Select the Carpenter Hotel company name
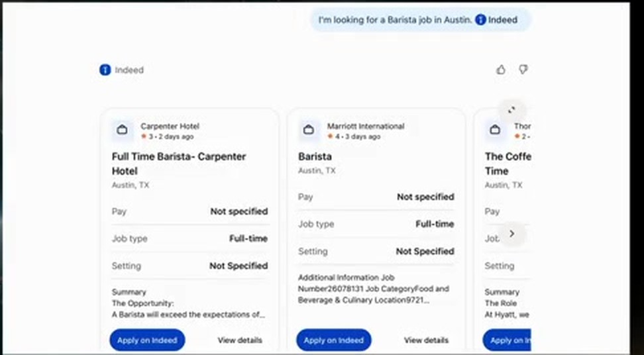This screenshot has height=355, width=644. point(170,126)
